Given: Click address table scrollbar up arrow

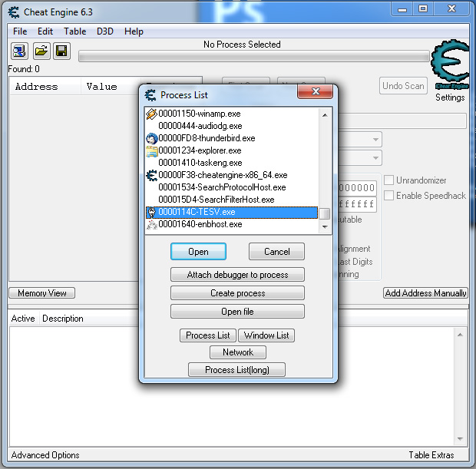Looking at the screenshot, I should (460, 335).
